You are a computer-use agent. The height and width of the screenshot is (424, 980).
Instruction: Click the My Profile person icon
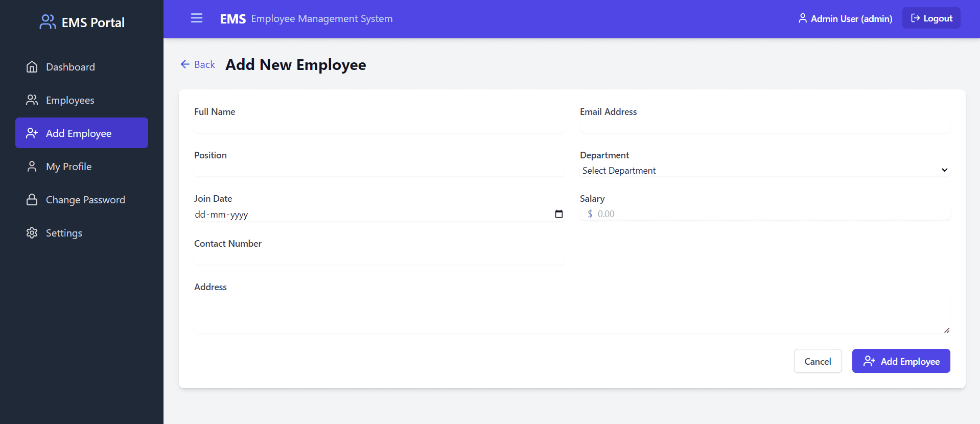point(32,167)
